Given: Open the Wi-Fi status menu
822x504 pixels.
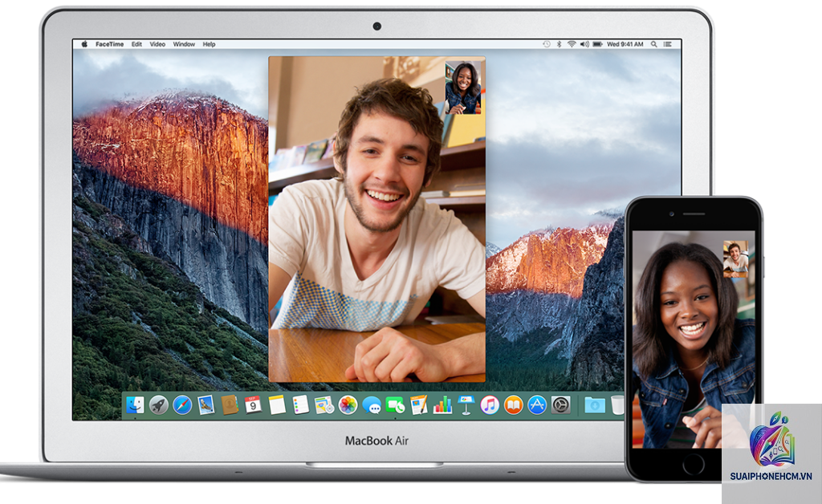Looking at the screenshot, I should click(572, 44).
